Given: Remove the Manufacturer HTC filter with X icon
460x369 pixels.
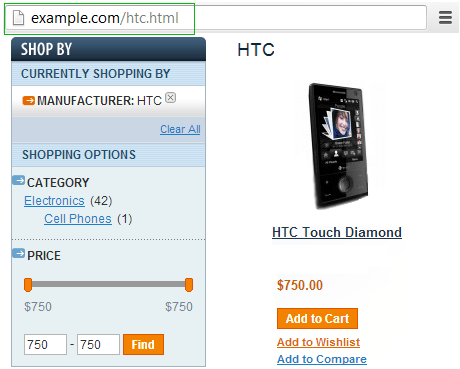Looking at the screenshot, I should (170, 98).
